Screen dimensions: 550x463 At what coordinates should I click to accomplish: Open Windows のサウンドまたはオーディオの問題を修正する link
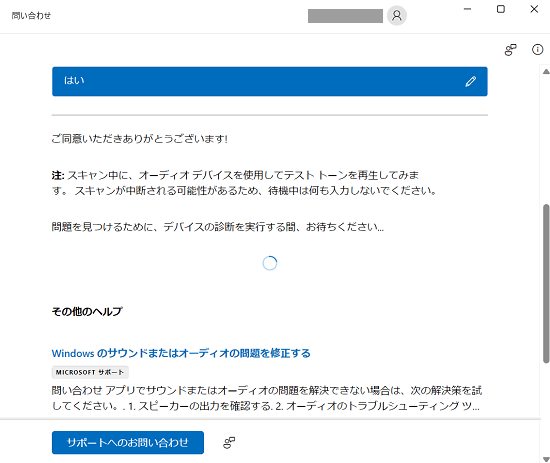(181, 353)
